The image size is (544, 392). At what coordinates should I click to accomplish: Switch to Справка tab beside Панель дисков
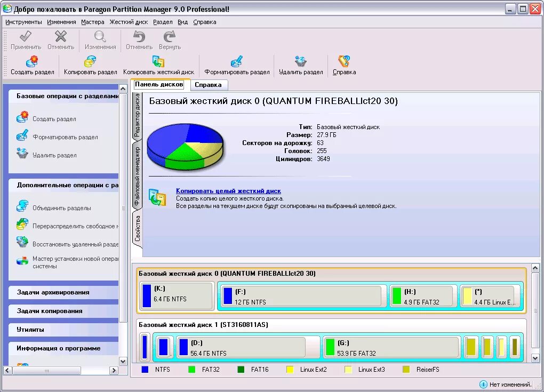click(x=208, y=85)
